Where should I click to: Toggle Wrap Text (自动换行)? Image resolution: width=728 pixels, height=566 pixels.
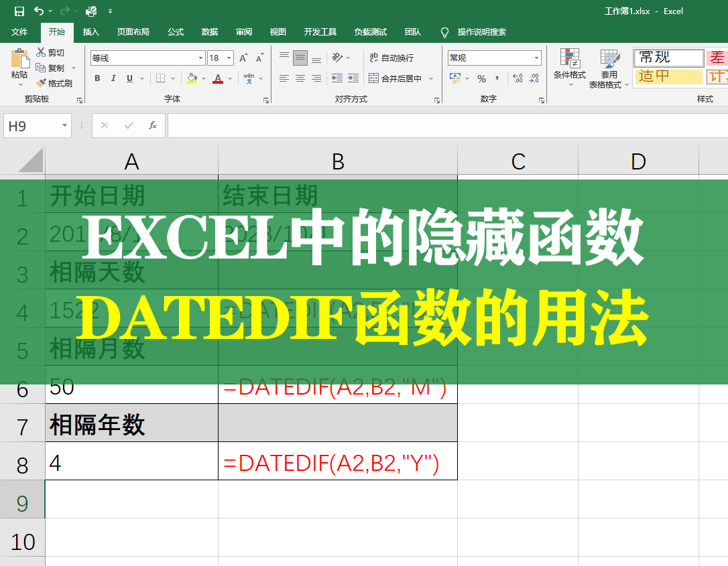tap(391, 58)
